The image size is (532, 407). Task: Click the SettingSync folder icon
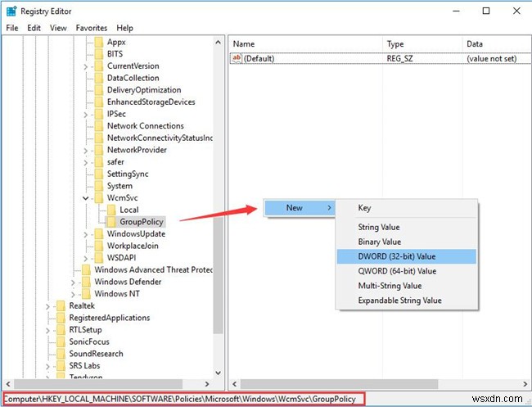click(99, 174)
